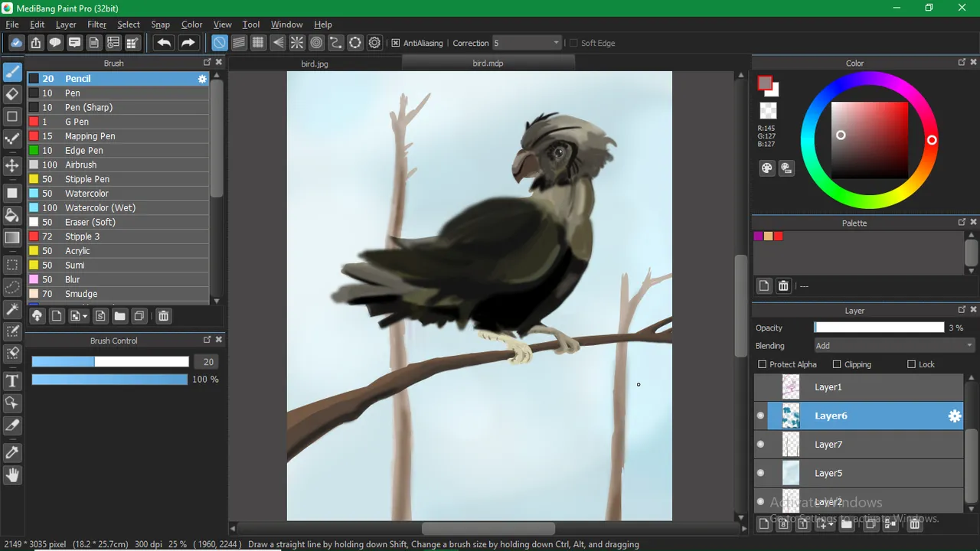Select the Eraser tool in the left toolbar
980x551 pixels.
(12, 94)
